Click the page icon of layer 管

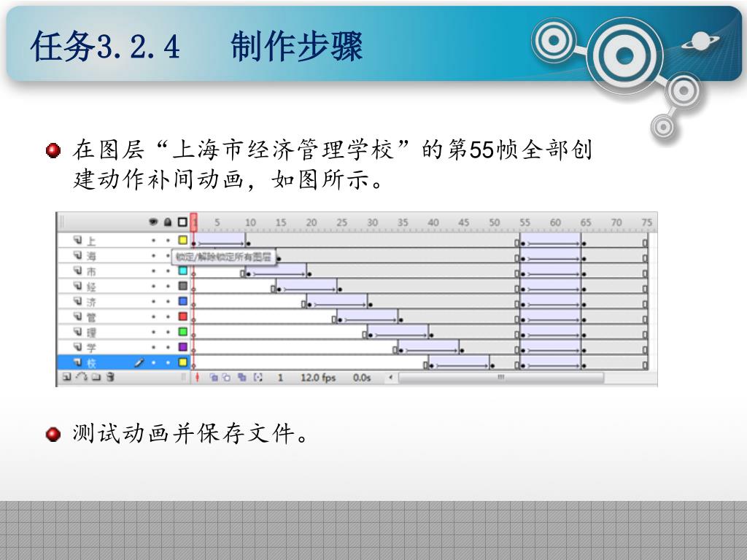pos(77,316)
